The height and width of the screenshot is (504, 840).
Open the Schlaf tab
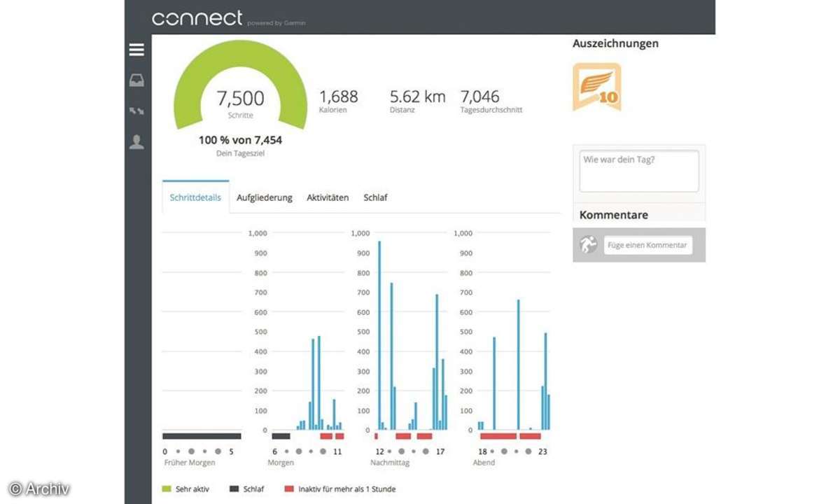tap(375, 197)
